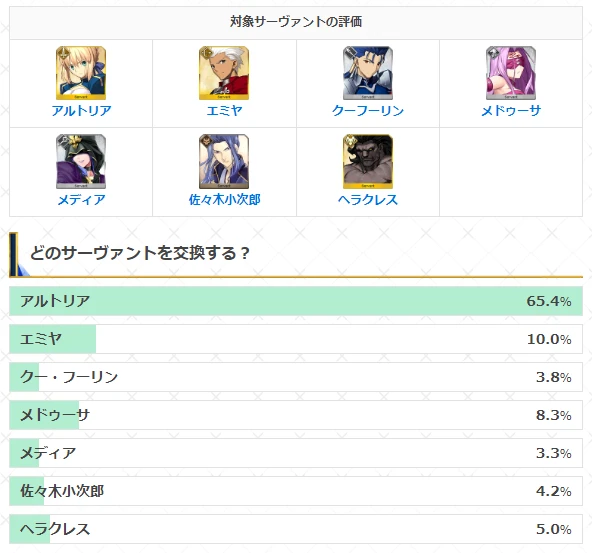
Task: Select the エミヤ poll option at 10.0%
Action: (x=296, y=339)
